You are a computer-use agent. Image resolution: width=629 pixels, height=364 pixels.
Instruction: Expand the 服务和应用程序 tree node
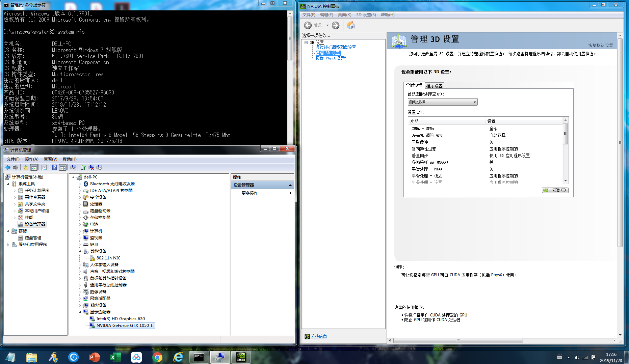pyautogui.click(x=8, y=245)
